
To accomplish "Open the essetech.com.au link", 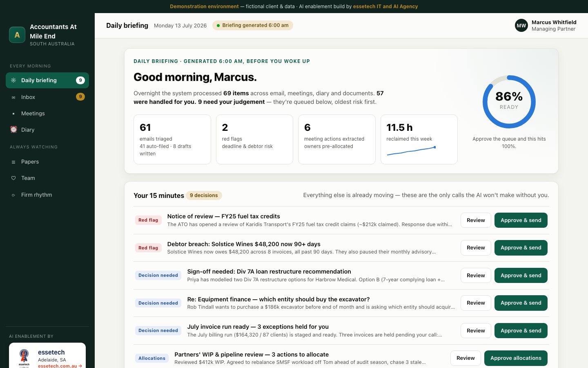I will 60,366.
